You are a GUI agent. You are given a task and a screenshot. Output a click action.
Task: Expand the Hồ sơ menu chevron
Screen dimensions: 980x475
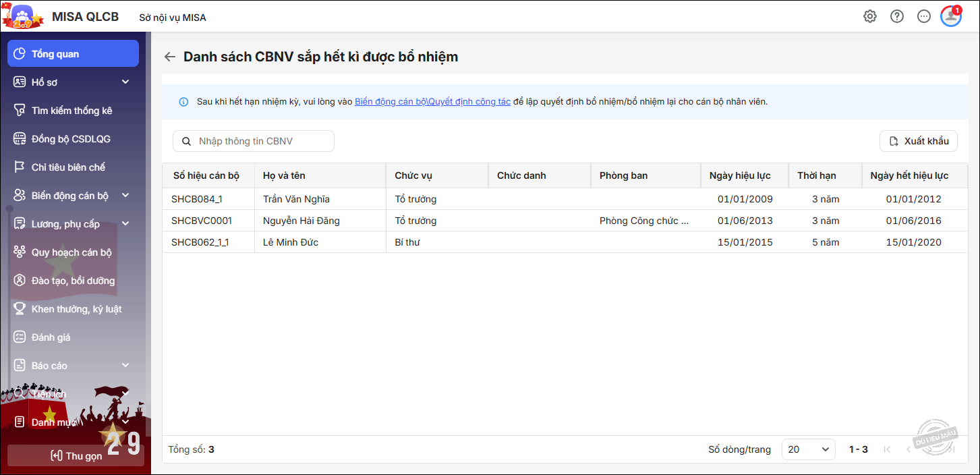pos(125,82)
